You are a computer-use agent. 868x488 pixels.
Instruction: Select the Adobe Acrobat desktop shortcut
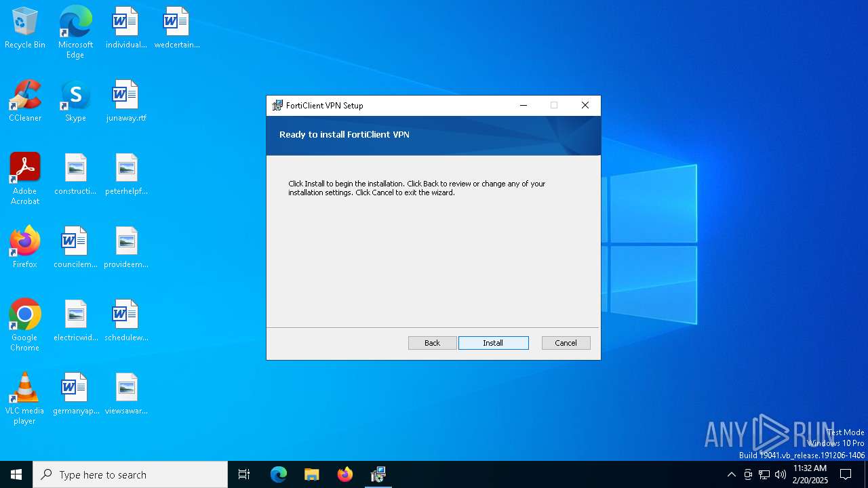click(25, 179)
